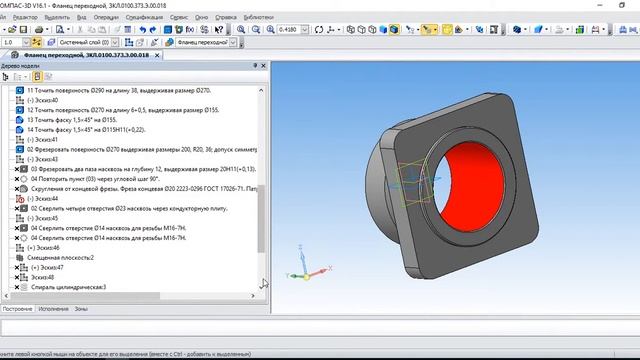This screenshot has height=360, width=640.
Task: Open dropdown arrow beside Print icon
Action: point(47,29)
